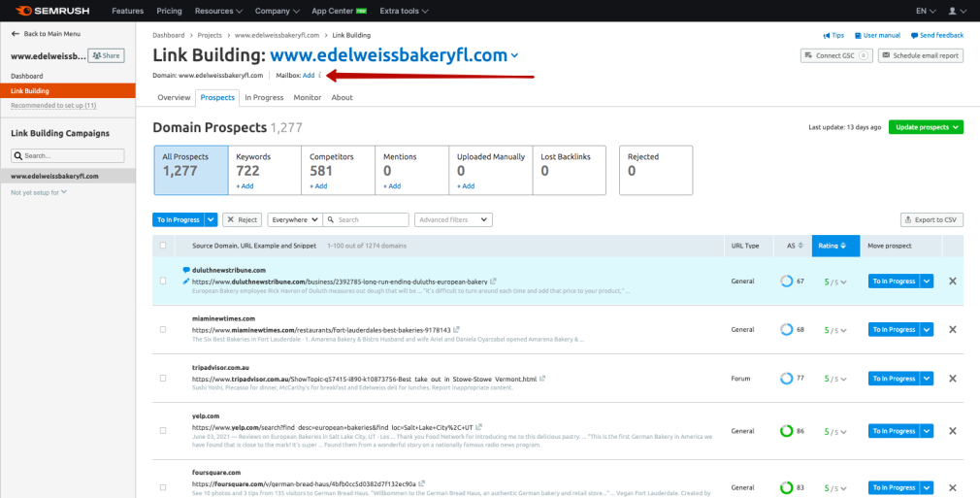Dismiss the yelp.com prospect row with X
The height and width of the screenshot is (498, 980).
(952, 430)
